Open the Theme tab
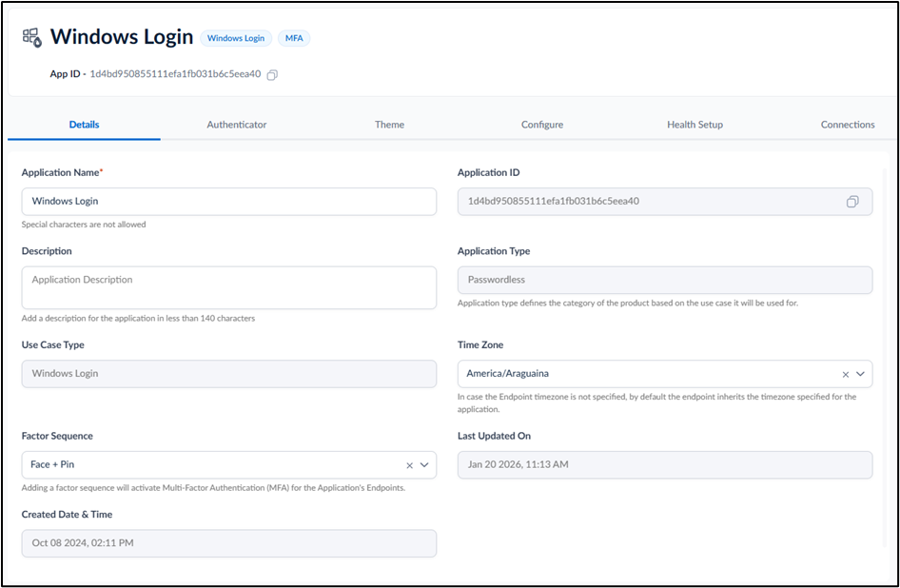This screenshot has width=900, height=588. click(389, 125)
